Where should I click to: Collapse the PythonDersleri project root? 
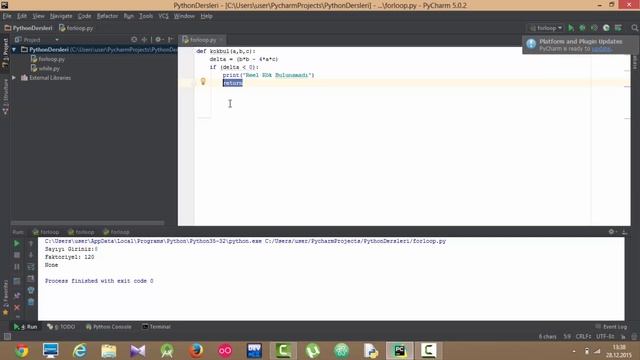[14, 49]
